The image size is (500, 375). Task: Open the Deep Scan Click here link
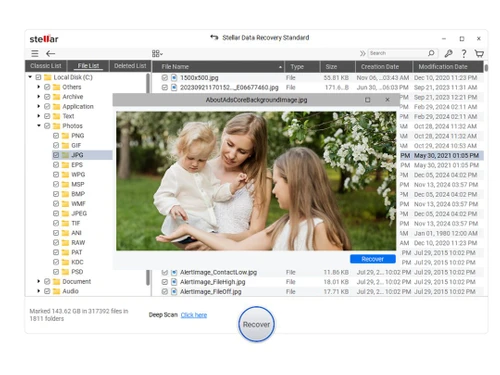click(x=194, y=315)
